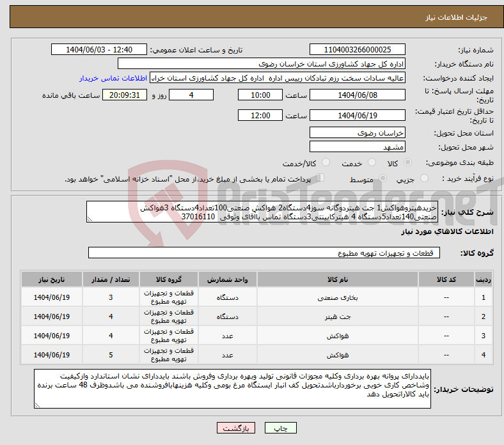Click the price validity date 1404/06/19 field

point(357,115)
